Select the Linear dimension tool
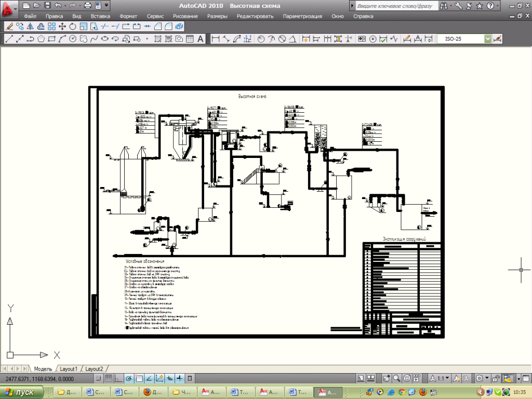This screenshot has height=399, width=532. [216, 39]
